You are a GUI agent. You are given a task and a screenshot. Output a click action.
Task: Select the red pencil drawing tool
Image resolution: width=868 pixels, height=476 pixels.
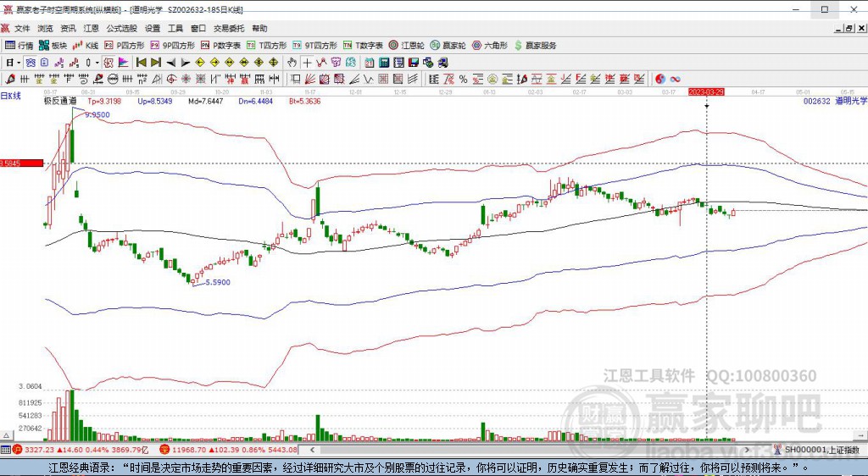tap(10, 79)
